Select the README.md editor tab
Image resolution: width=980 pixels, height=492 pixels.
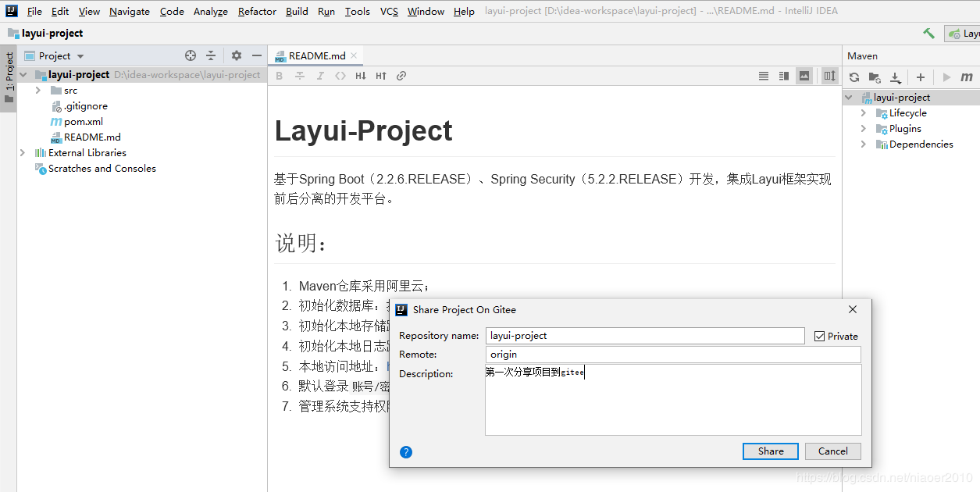(x=315, y=55)
